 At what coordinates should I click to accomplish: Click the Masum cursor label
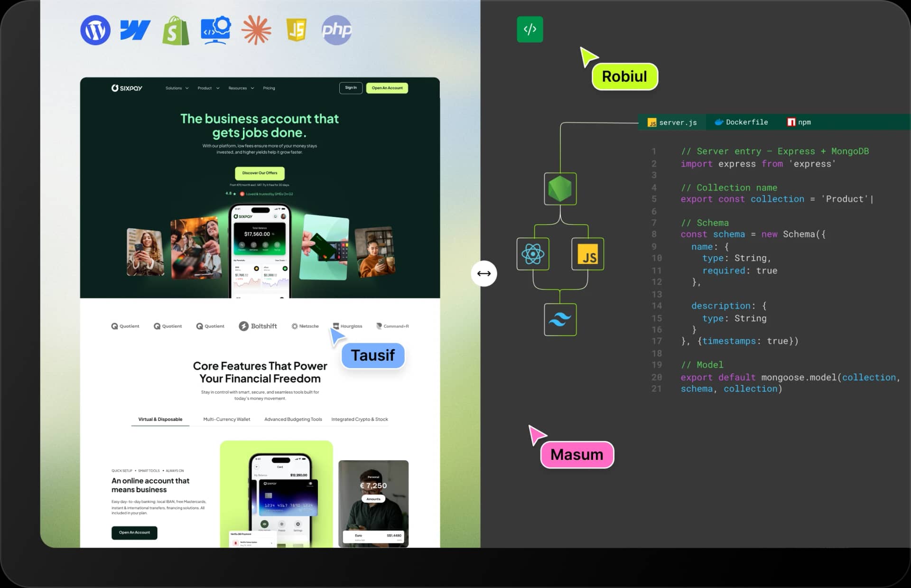click(x=577, y=455)
